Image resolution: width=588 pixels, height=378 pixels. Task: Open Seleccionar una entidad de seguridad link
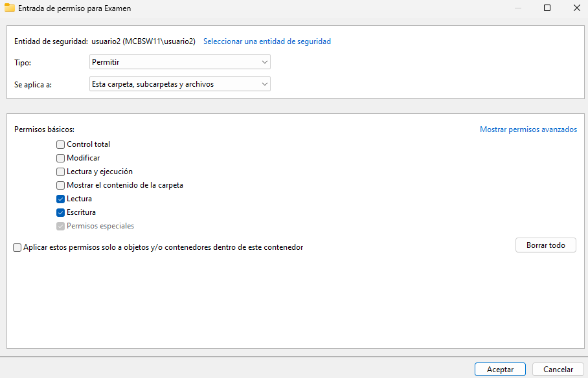267,41
